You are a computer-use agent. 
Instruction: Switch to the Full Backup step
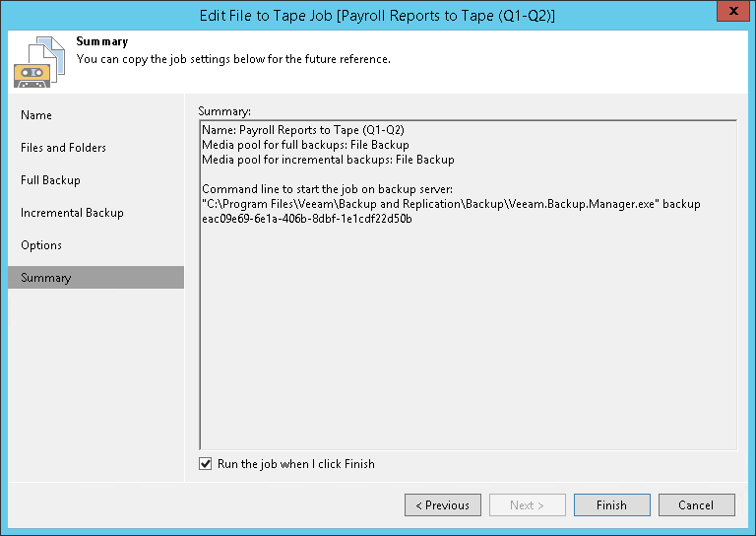tap(50, 180)
